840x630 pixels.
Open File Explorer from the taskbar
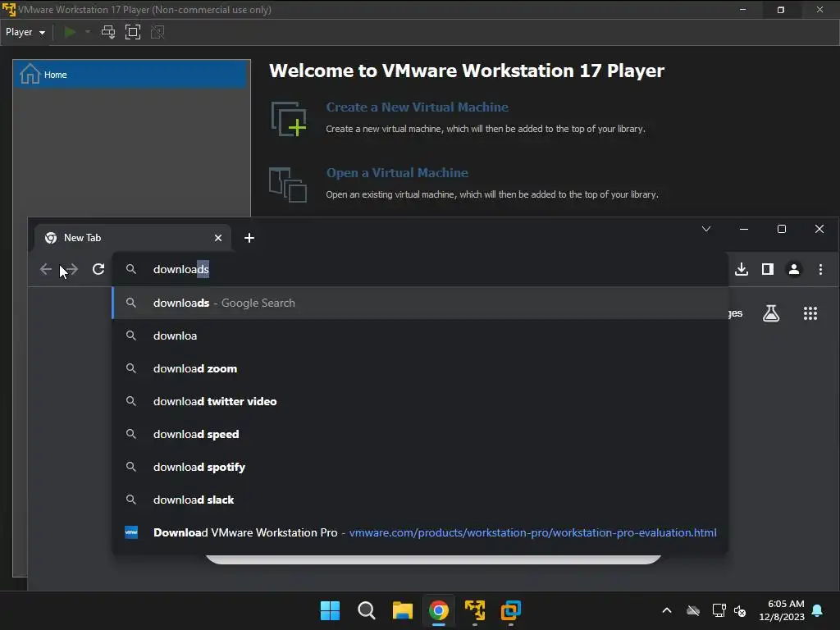(x=402, y=610)
